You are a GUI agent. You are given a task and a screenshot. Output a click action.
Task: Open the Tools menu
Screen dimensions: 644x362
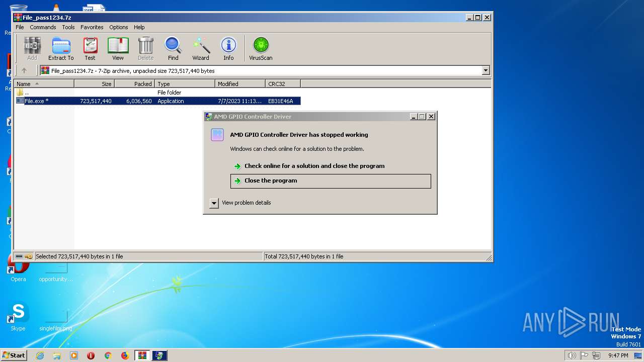[x=68, y=27]
